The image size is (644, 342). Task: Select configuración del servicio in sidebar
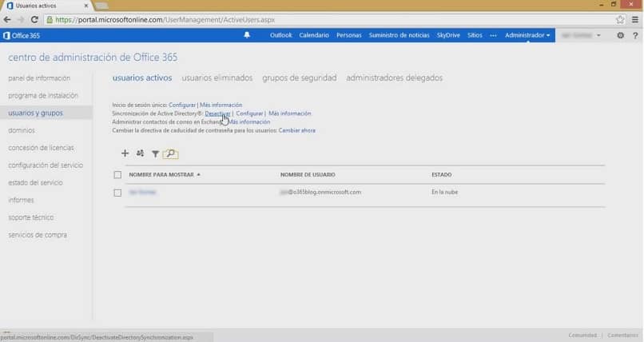point(46,165)
